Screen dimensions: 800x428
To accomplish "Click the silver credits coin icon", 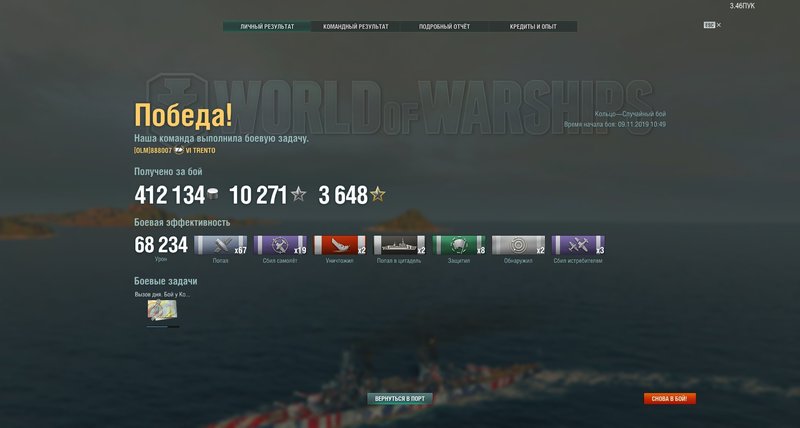I will point(213,194).
